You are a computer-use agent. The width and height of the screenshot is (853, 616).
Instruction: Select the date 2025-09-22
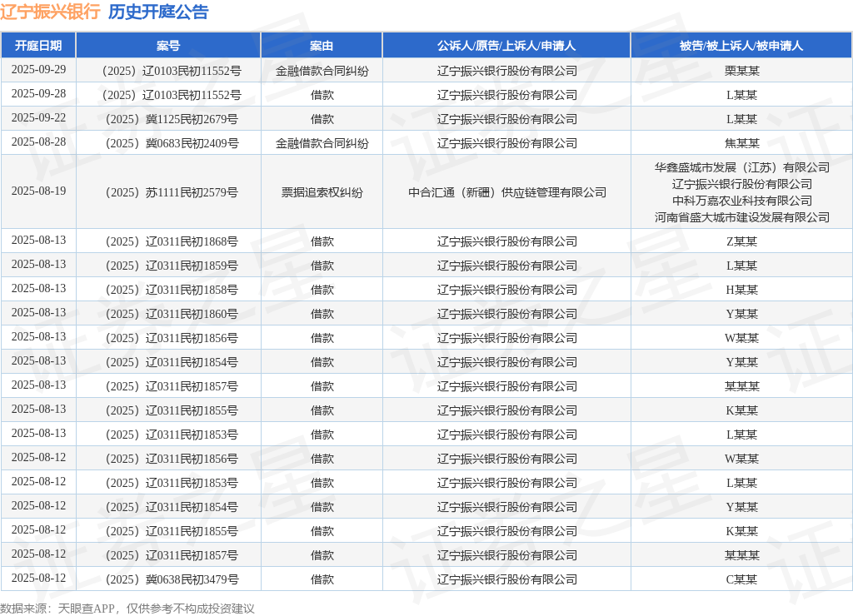pos(38,118)
